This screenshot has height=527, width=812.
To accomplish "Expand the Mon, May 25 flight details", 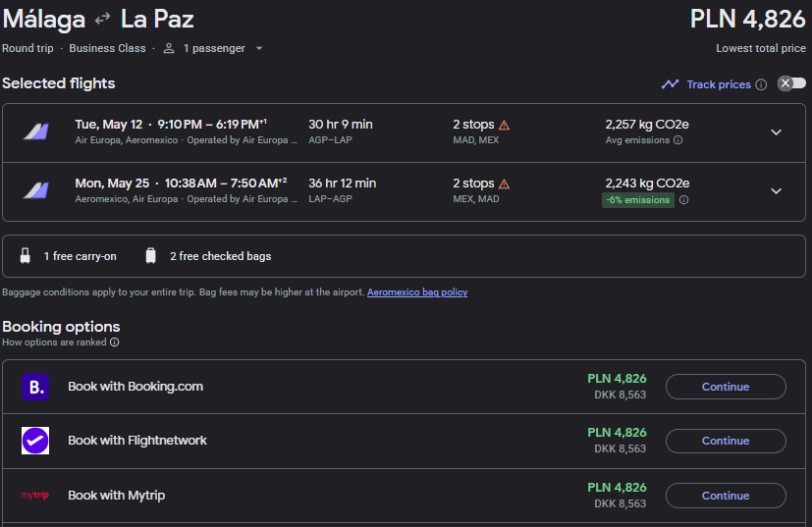I will 776,191.
